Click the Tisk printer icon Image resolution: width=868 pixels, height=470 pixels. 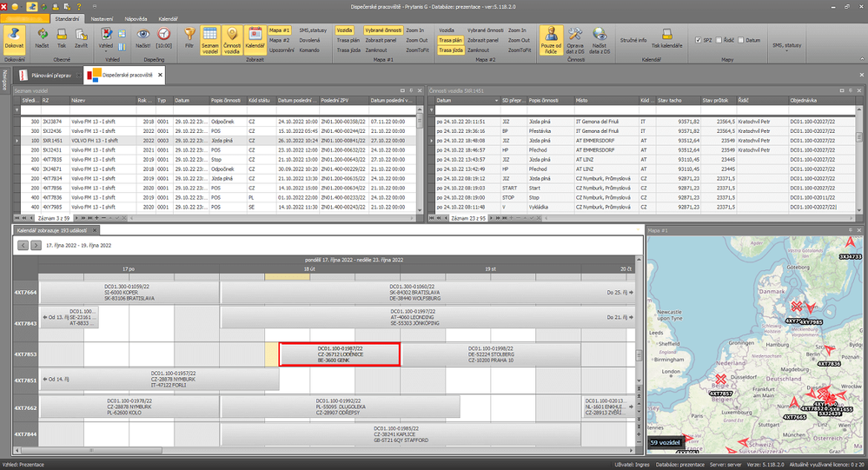tap(61, 37)
